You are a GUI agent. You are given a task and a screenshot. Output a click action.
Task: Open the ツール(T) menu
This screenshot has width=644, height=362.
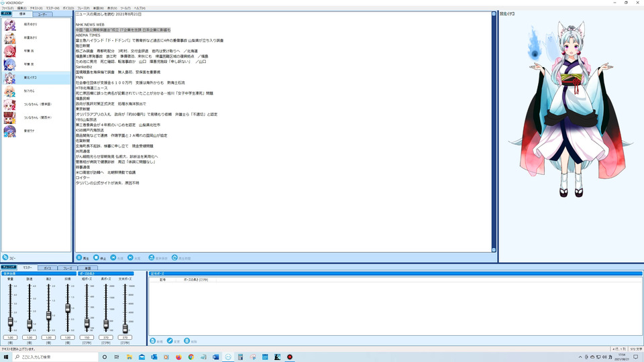[x=125, y=8]
